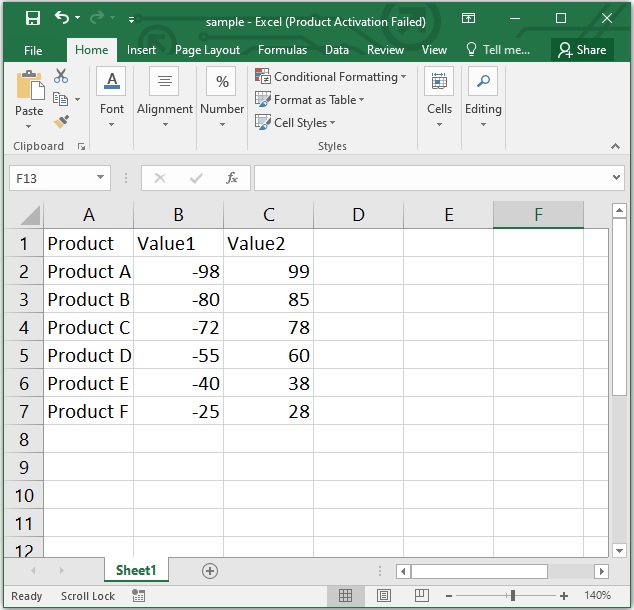The image size is (634, 610).
Task: Open the File menu button
Action: [x=33, y=50]
